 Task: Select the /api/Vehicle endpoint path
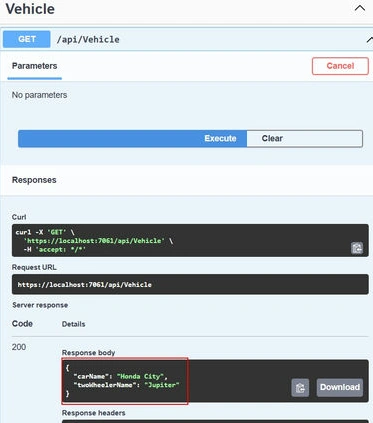88,39
